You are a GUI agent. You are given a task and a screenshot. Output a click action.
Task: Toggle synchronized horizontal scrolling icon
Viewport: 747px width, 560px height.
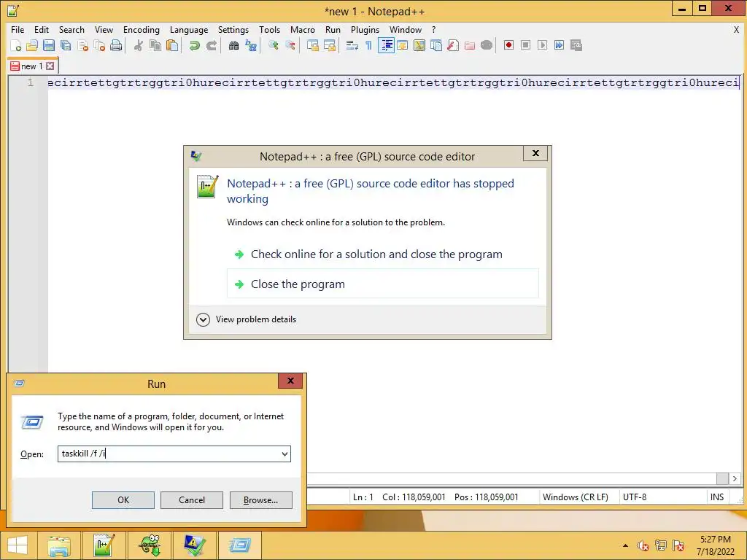click(329, 46)
